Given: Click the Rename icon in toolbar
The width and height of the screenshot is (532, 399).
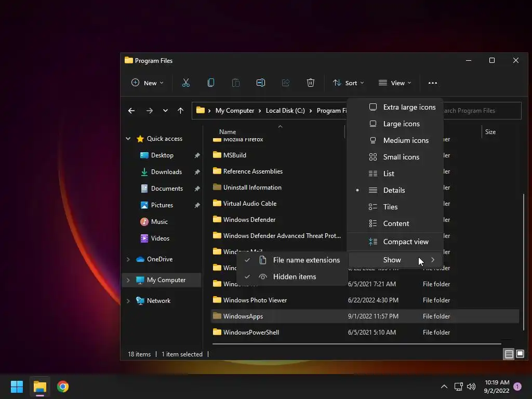Looking at the screenshot, I should tap(261, 83).
